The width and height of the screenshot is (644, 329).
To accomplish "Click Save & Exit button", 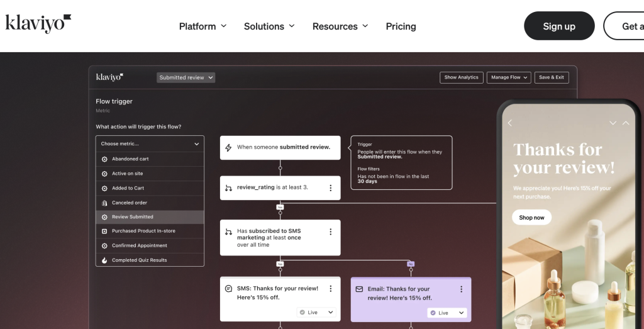I will coord(552,77).
